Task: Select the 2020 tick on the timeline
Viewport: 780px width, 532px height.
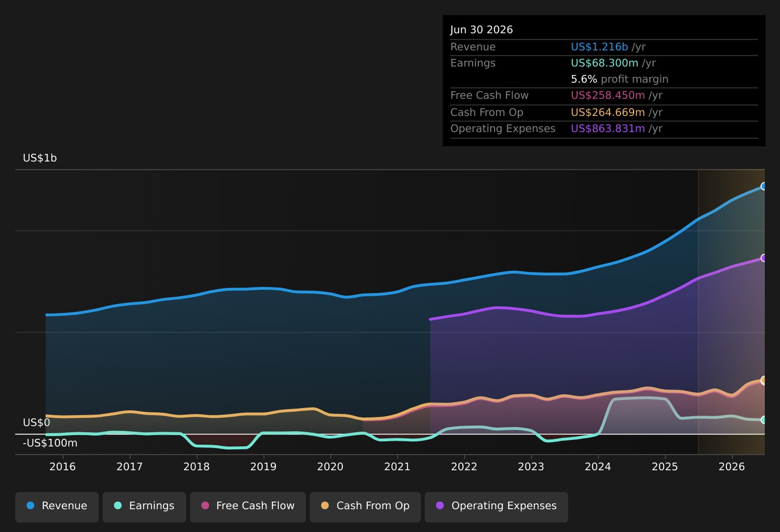Action: pyautogui.click(x=330, y=467)
